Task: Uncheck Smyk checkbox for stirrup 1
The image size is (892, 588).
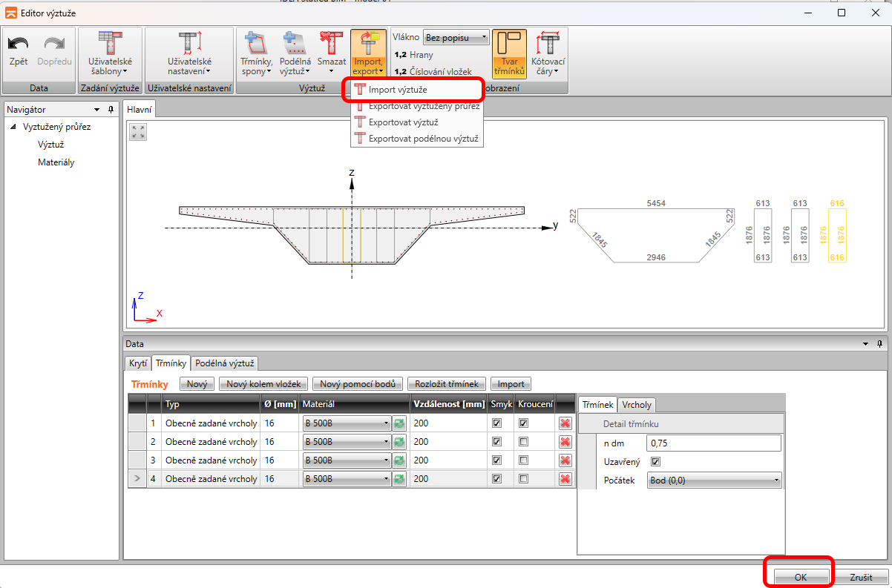Action: point(496,423)
